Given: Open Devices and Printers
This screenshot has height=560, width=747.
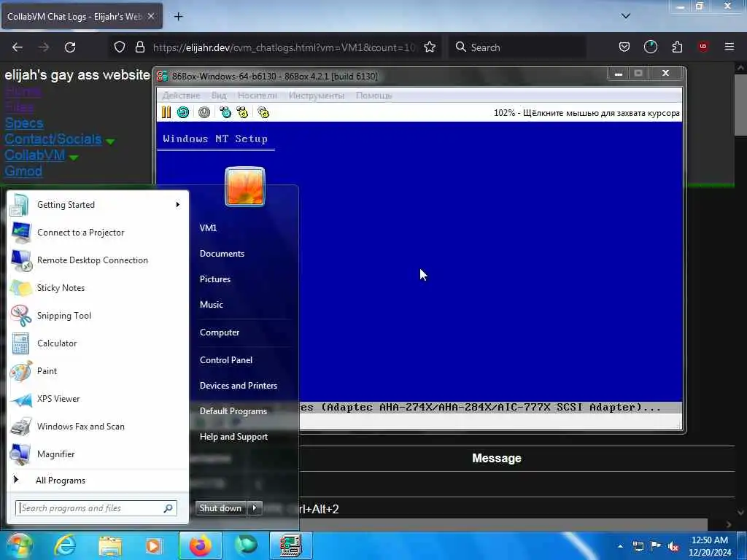Looking at the screenshot, I should 239,386.
